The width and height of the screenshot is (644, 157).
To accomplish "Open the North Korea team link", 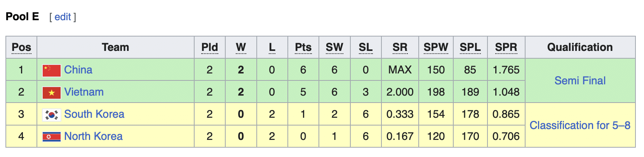I will (x=93, y=136).
